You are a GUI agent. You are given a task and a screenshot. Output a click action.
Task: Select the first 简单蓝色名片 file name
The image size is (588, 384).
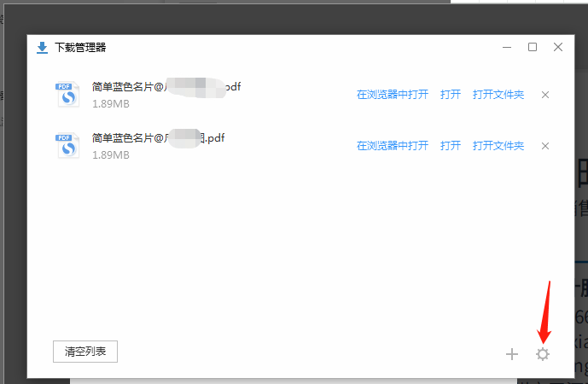point(166,87)
